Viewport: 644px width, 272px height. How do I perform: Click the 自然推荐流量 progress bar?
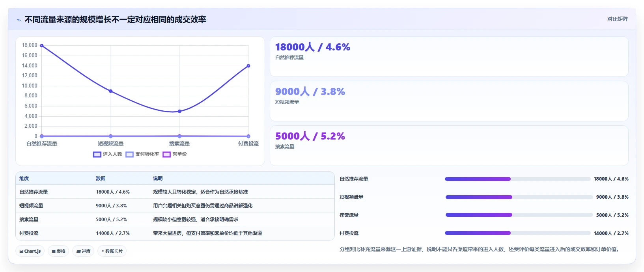click(x=518, y=179)
